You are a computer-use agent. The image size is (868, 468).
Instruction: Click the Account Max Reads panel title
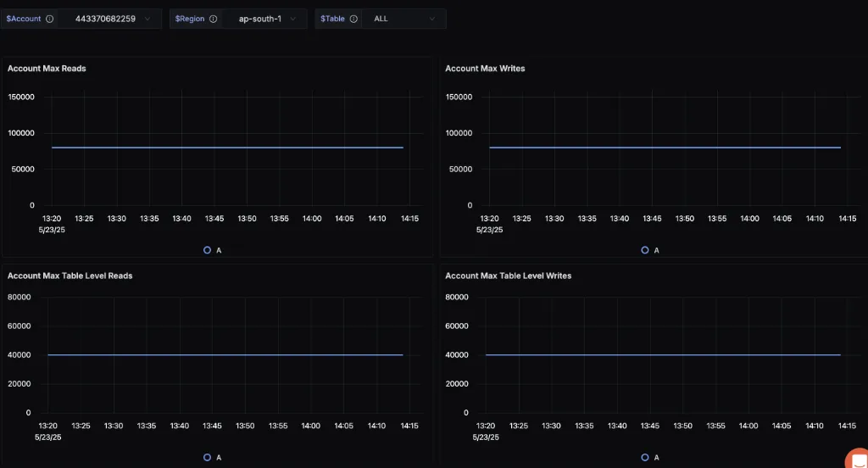pos(47,69)
